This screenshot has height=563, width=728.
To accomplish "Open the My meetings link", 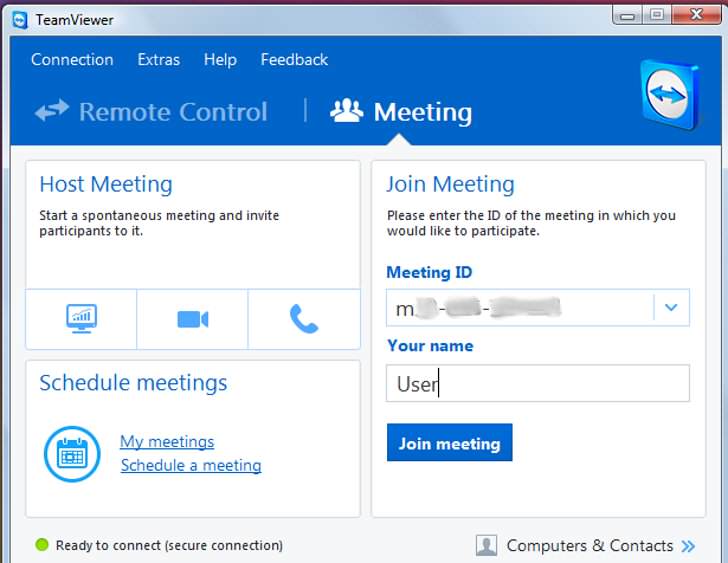I will 167,441.
